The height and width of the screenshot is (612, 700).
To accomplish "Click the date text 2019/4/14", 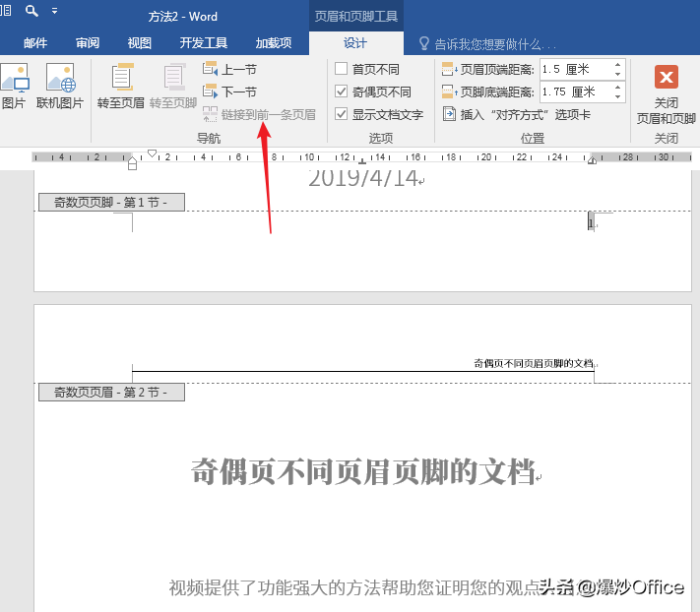I will 363,178.
